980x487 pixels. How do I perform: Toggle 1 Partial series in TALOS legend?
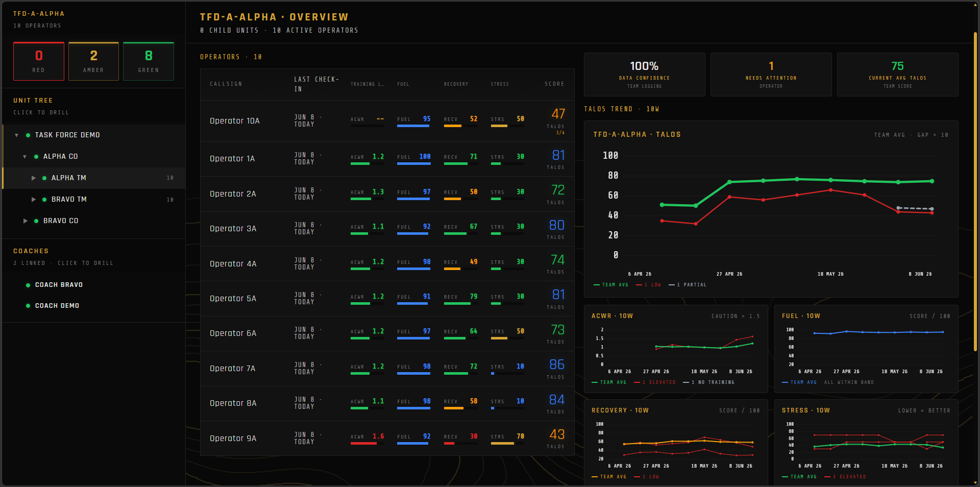point(688,285)
